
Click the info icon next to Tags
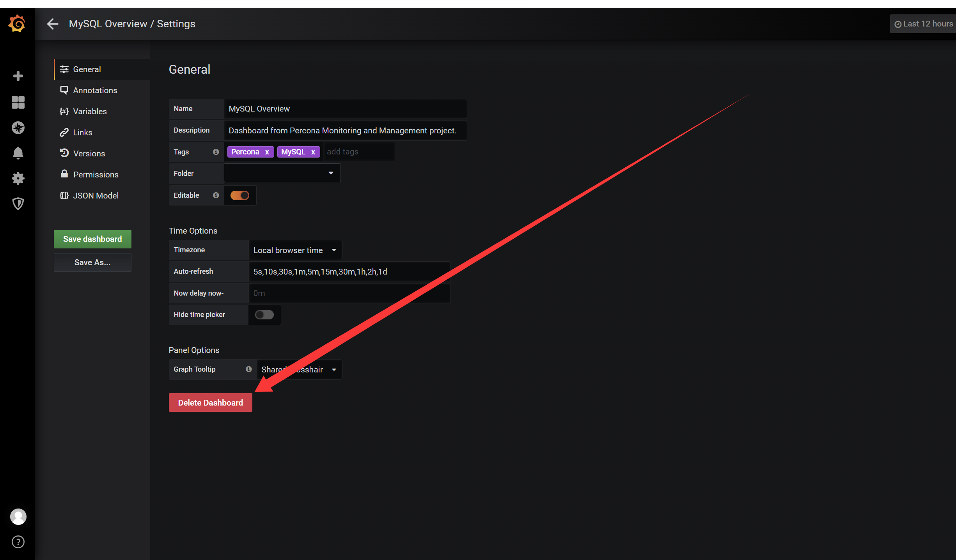tap(216, 152)
